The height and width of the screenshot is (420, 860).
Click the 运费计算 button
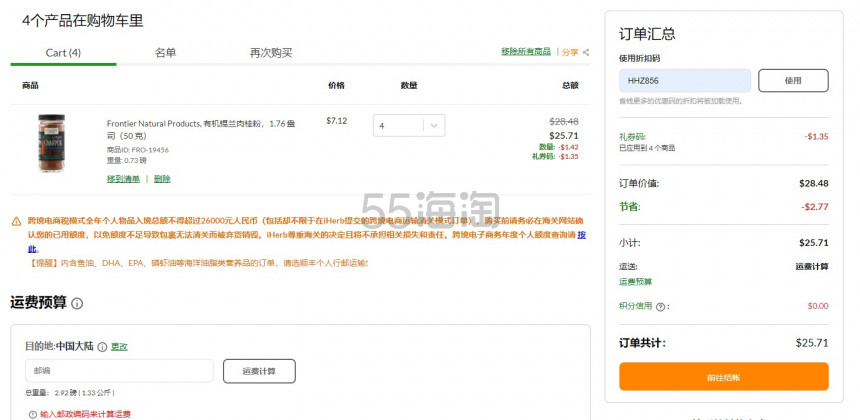point(259,371)
